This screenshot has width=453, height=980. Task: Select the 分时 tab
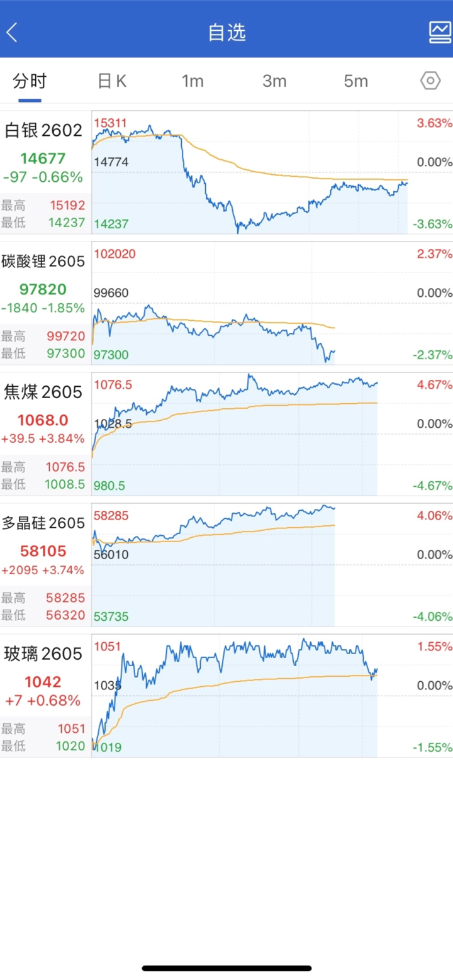point(30,81)
